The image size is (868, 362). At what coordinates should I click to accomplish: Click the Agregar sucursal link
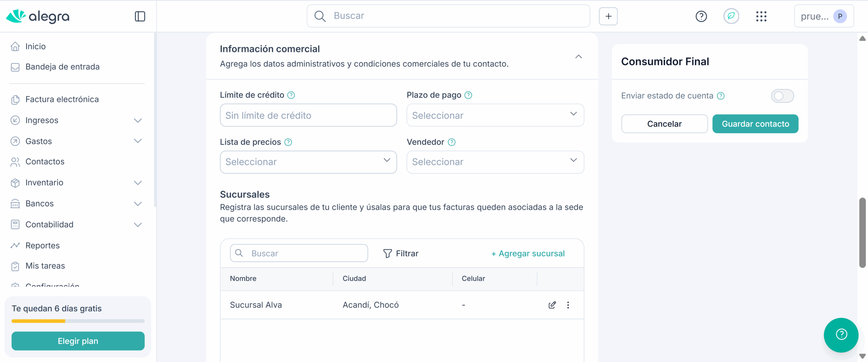(528, 254)
